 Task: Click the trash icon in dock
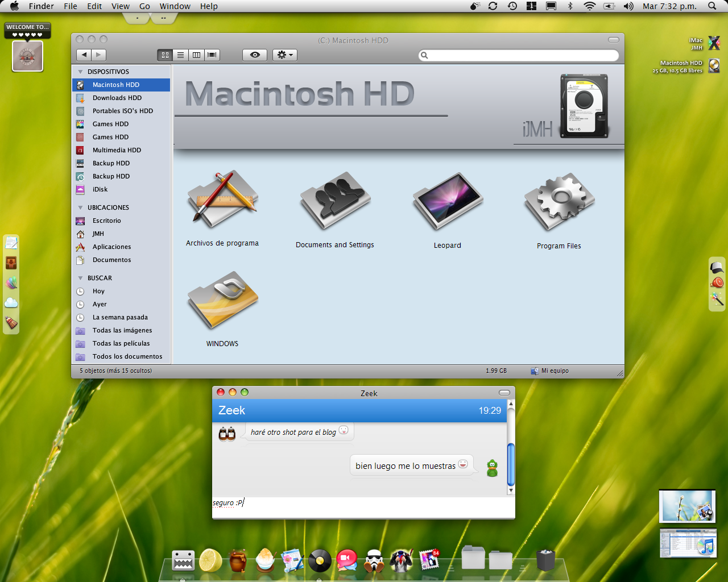(x=545, y=560)
